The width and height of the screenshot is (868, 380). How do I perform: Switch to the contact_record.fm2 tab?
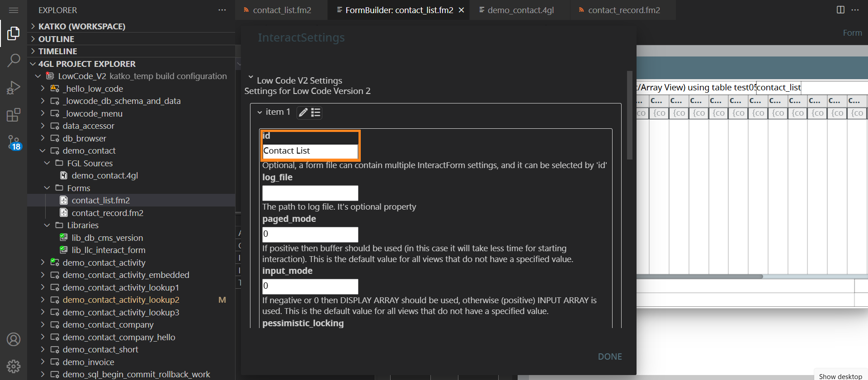click(x=623, y=10)
